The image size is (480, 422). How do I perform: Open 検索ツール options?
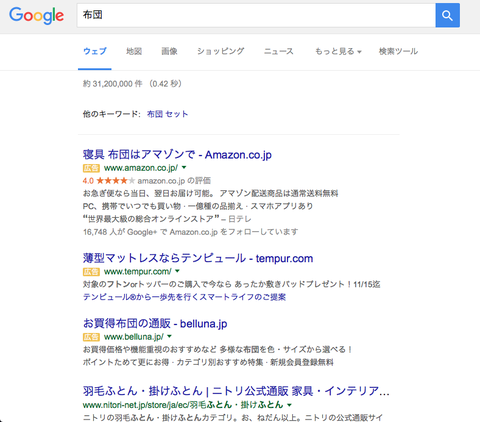tap(398, 51)
